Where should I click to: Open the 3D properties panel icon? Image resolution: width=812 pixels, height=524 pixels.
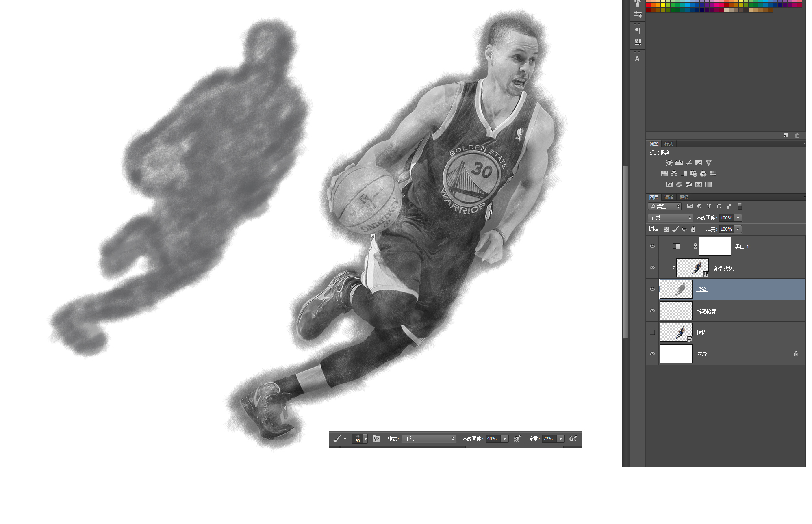point(637,42)
